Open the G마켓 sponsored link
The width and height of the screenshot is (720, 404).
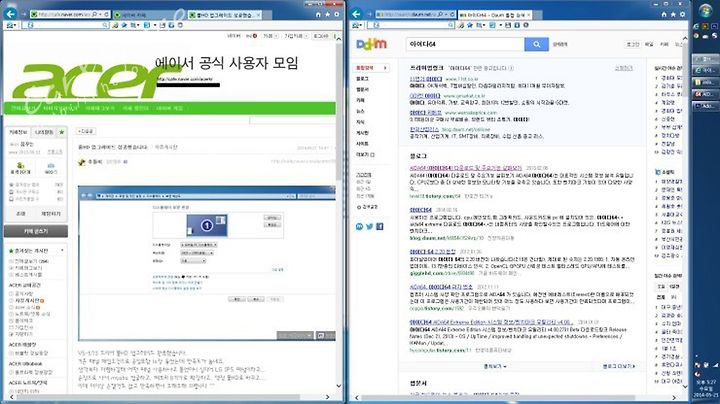(x=425, y=95)
